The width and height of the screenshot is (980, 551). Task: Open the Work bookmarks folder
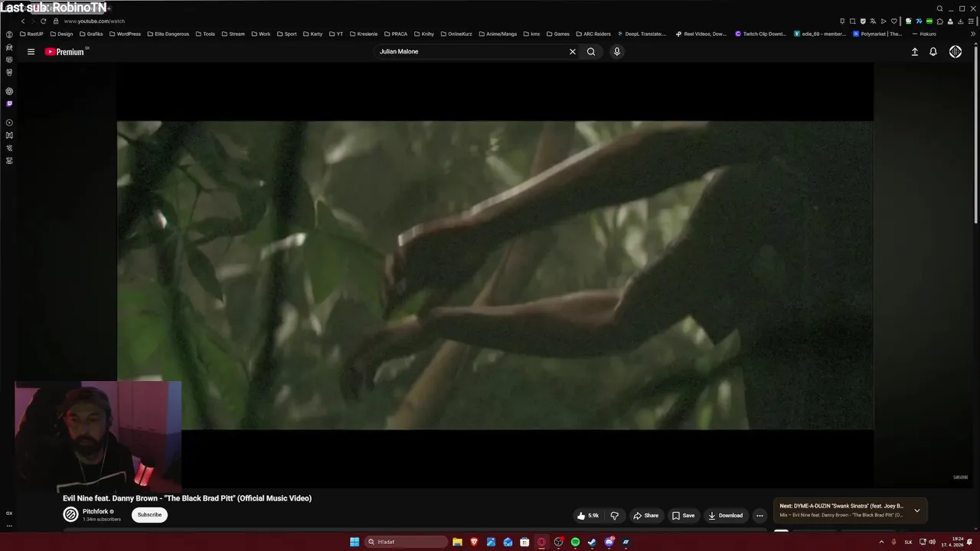coord(260,34)
